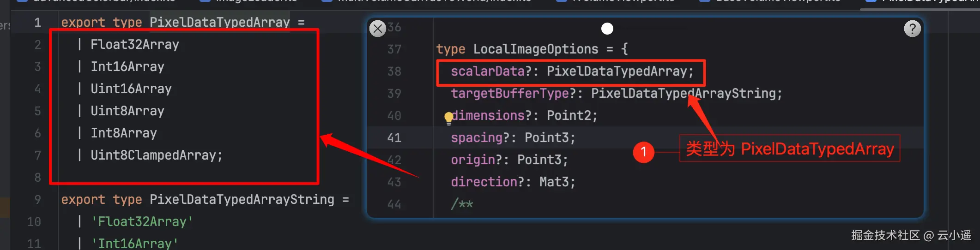Click the scalarData property in the overlay
Screen dimensions: 980x250
click(x=488, y=71)
